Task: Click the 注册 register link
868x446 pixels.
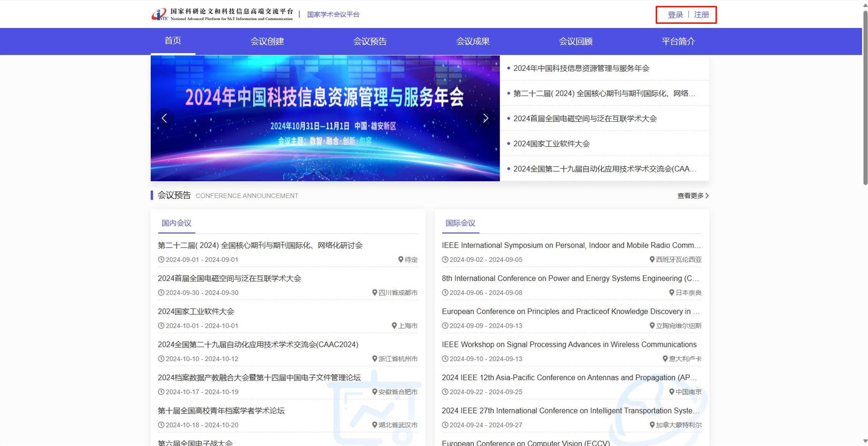Action: [701, 15]
